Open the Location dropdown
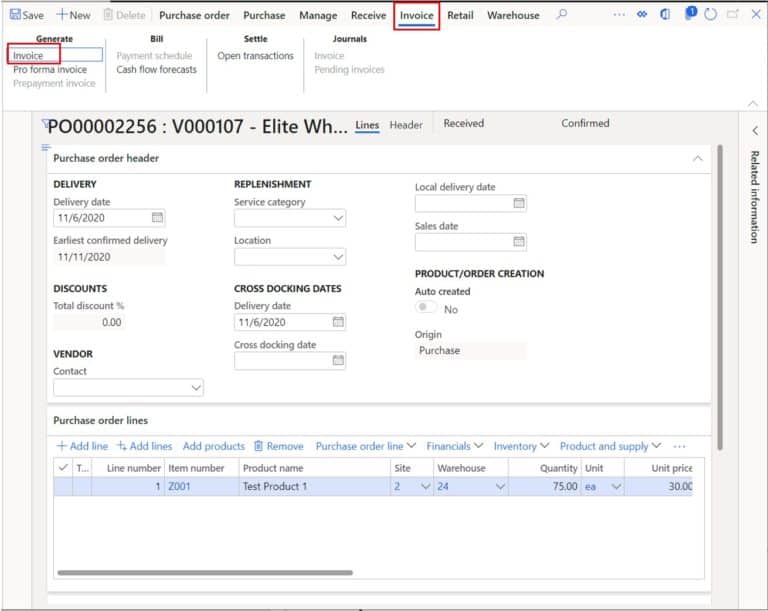 pos(338,257)
